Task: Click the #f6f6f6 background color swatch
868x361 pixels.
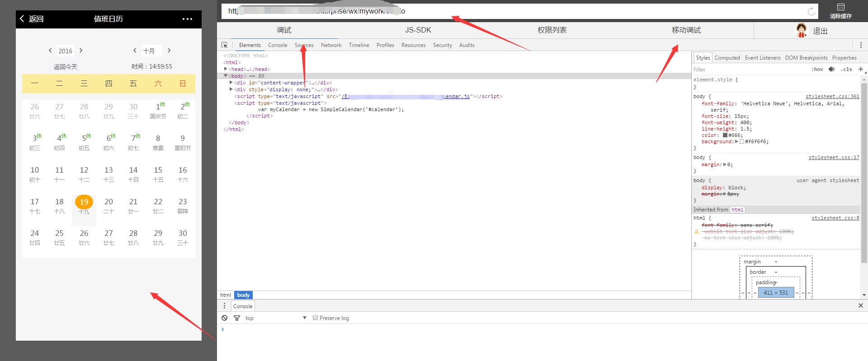Action: (742, 141)
